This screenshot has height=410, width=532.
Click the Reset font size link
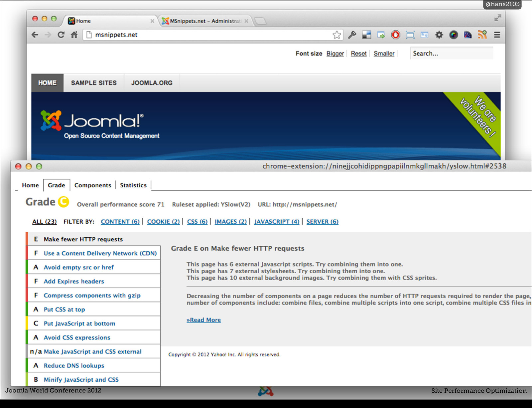click(359, 54)
